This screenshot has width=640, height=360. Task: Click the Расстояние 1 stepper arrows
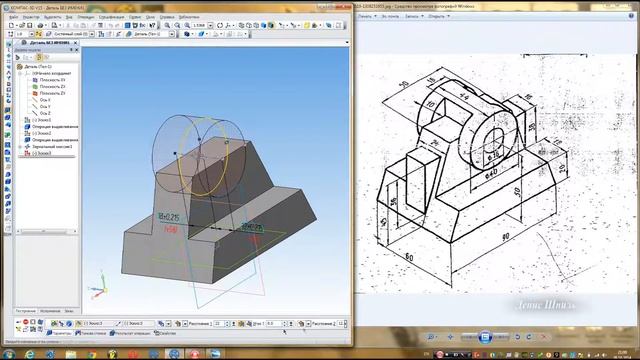(227, 324)
